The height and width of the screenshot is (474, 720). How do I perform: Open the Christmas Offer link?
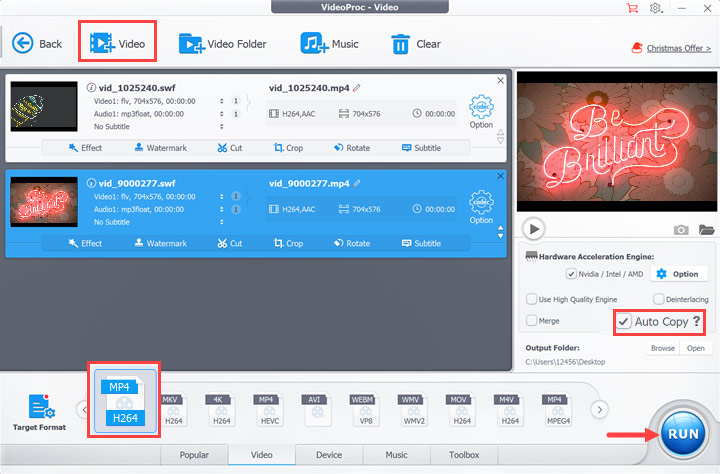[x=679, y=48]
